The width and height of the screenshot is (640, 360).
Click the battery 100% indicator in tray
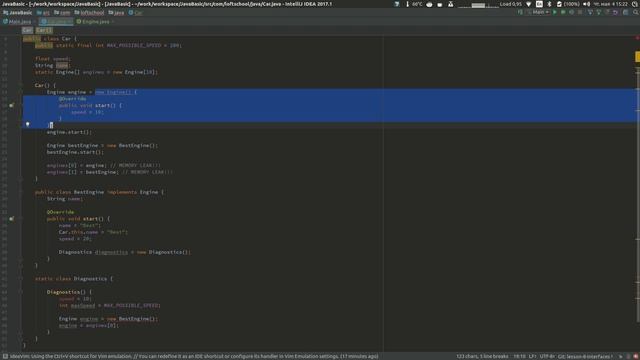tap(568, 4)
